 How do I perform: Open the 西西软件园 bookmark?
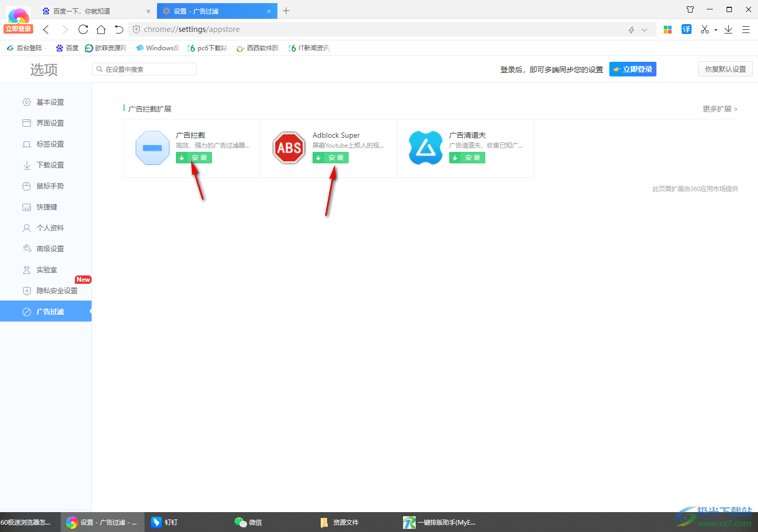(258, 48)
